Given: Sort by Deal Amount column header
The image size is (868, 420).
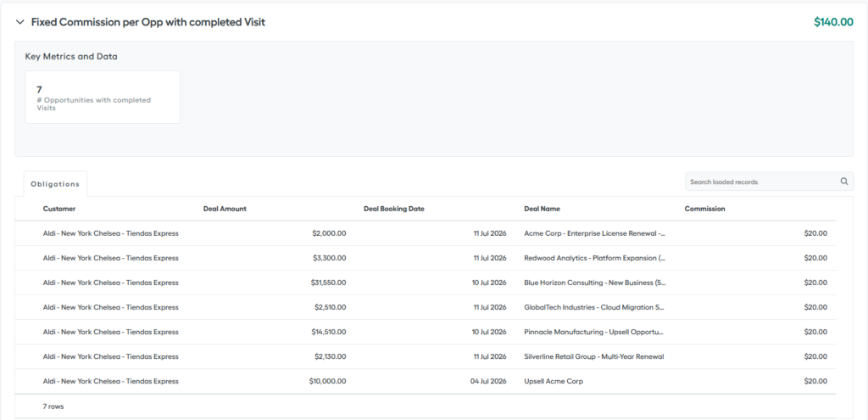Looking at the screenshot, I should 225,209.
